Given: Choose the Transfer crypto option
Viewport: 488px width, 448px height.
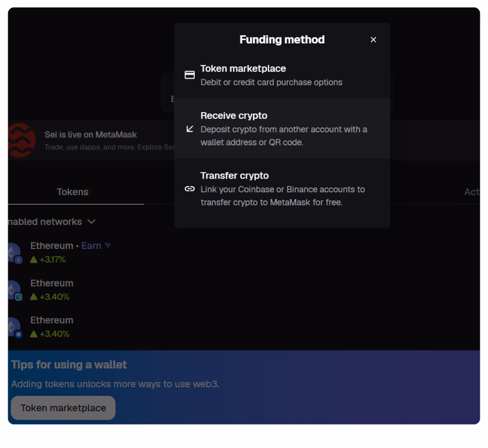Looking at the screenshot, I should tap(282, 189).
